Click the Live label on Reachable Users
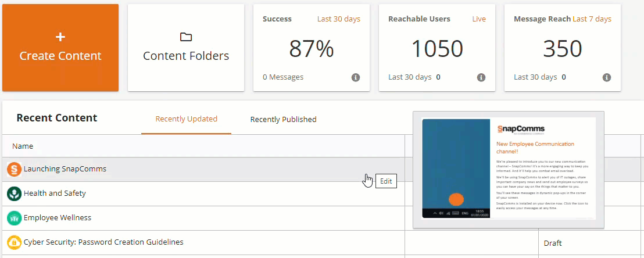The width and height of the screenshot is (644, 258). tap(479, 19)
